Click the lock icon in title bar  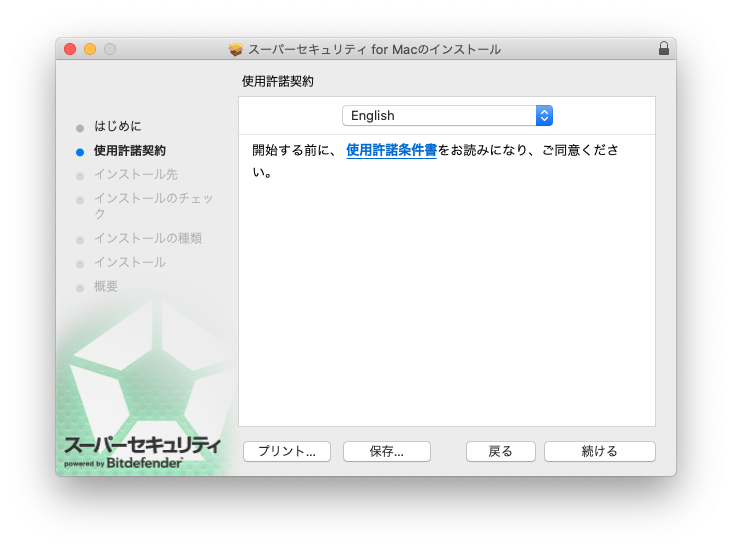[x=664, y=49]
